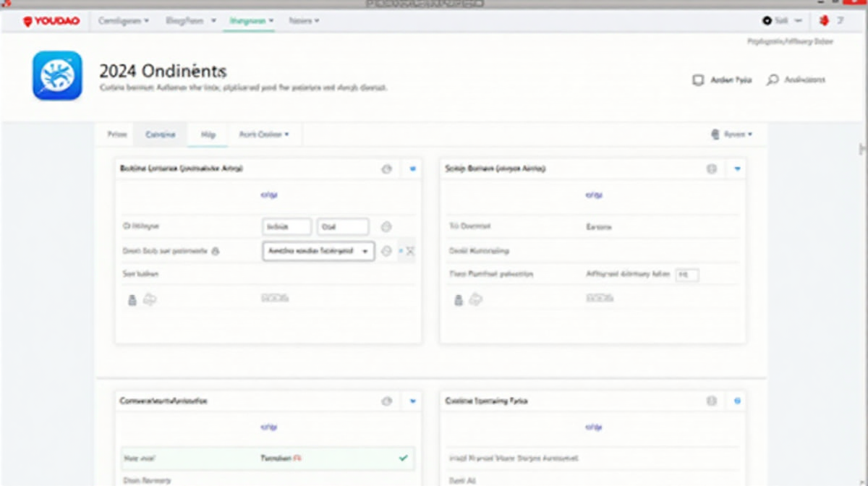The height and width of the screenshot is (486, 868).
Task: Click the magnifier search icon near page title
Action: tap(773, 80)
